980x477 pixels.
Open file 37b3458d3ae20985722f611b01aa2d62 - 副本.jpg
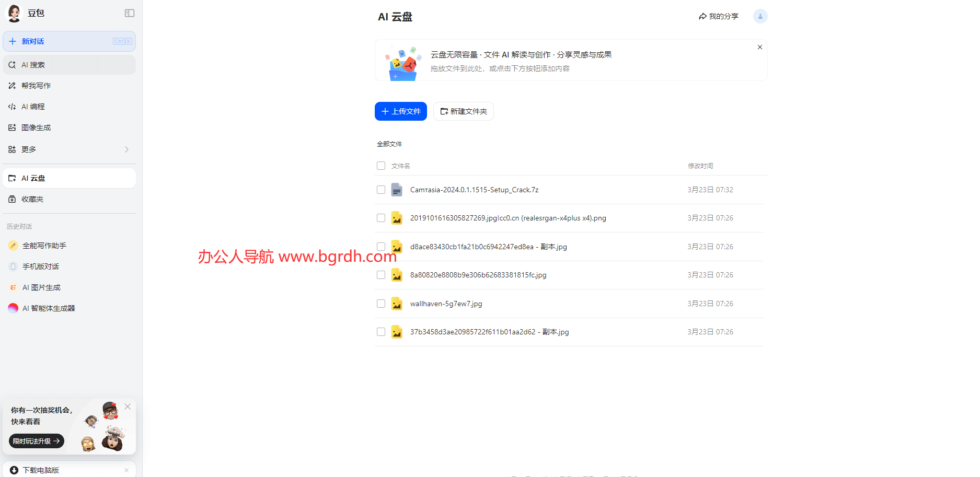coord(489,332)
